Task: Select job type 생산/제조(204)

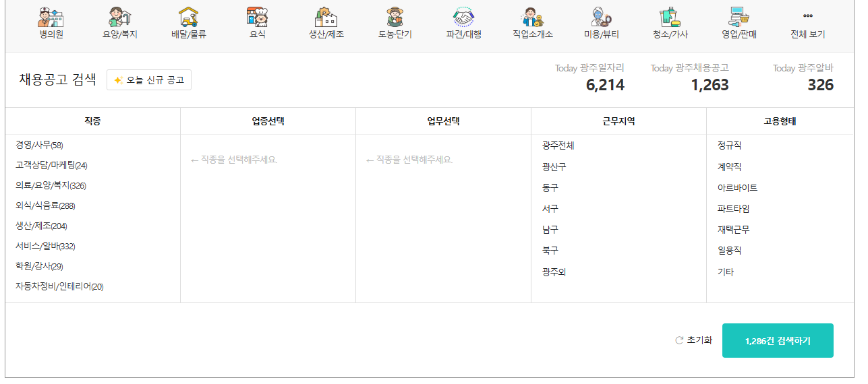Action: pos(41,226)
